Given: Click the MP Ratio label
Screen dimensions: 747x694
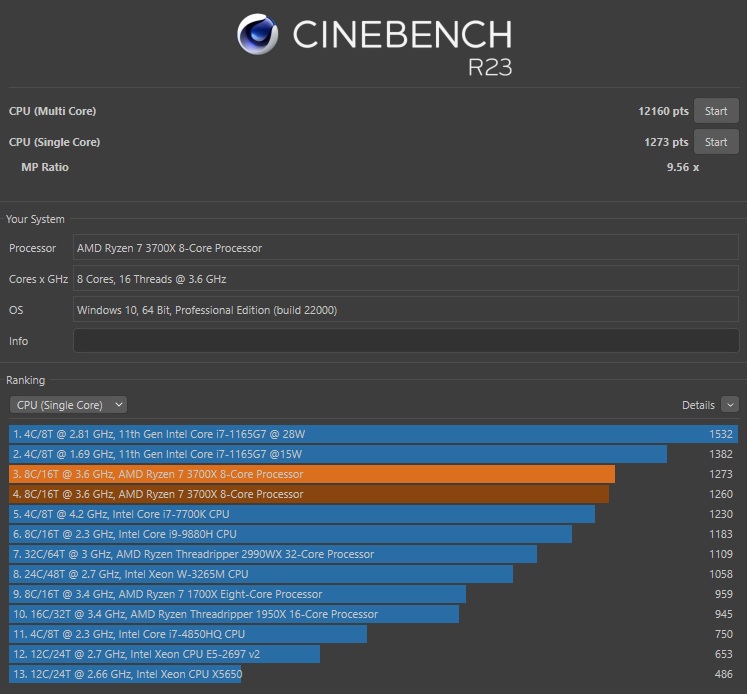Looking at the screenshot, I should pyautogui.click(x=45, y=167).
